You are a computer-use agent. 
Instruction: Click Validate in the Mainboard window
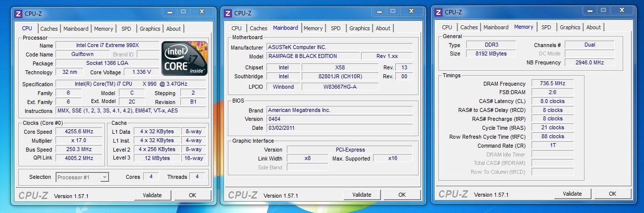pyautogui.click(x=362, y=195)
